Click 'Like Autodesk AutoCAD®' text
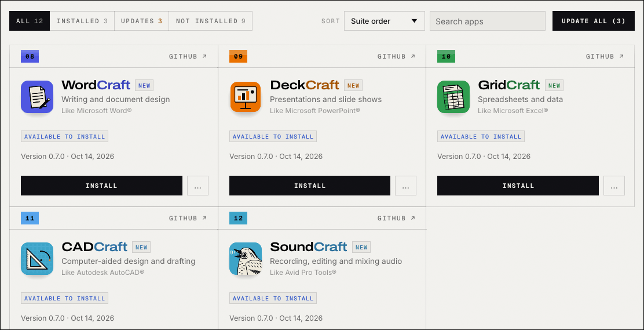The image size is (644, 330). pos(103,273)
